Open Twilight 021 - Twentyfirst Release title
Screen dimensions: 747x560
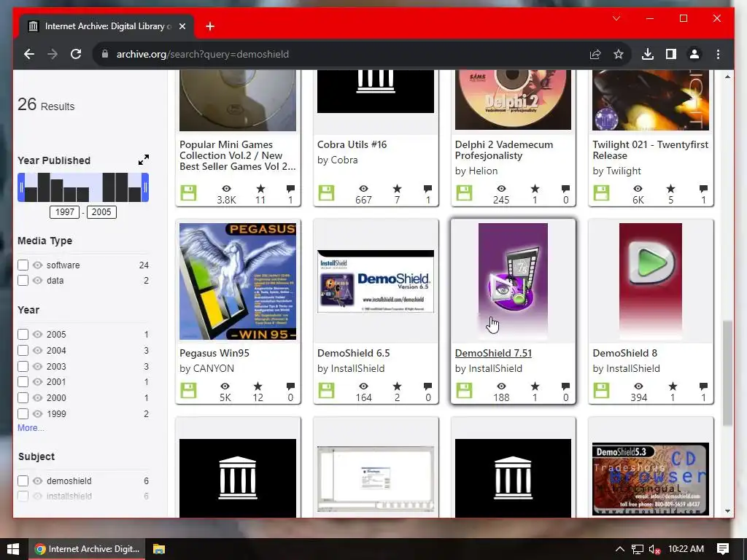pyautogui.click(x=650, y=150)
